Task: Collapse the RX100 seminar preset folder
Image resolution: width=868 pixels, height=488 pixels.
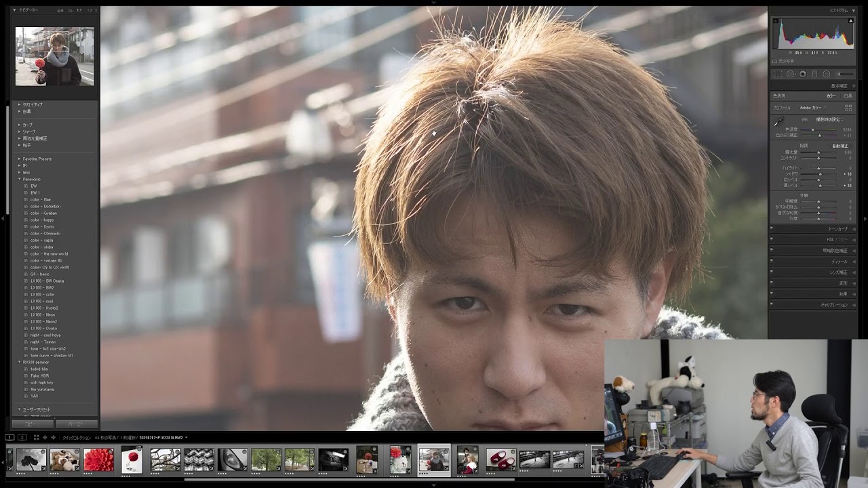Action: (x=19, y=362)
